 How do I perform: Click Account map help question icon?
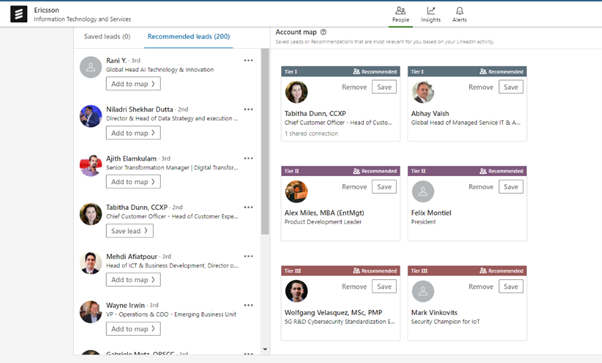pos(323,32)
